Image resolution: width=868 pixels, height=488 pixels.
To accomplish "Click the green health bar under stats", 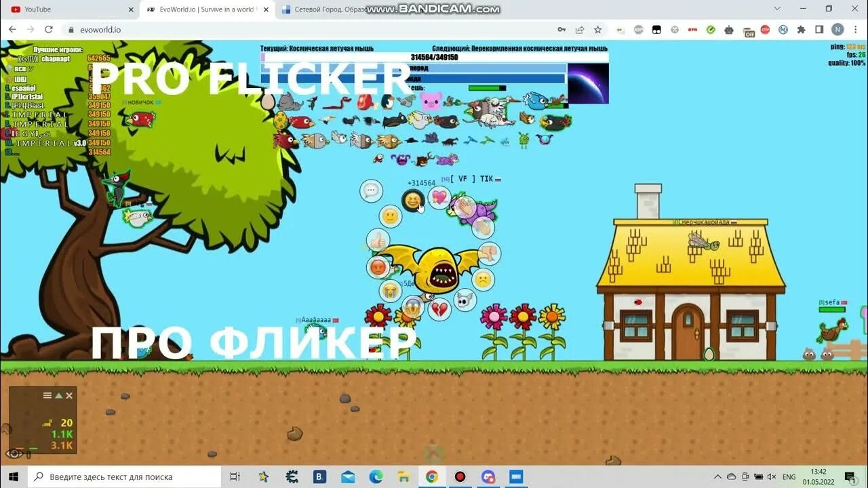I will pyautogui.click(x=487, y=88).
